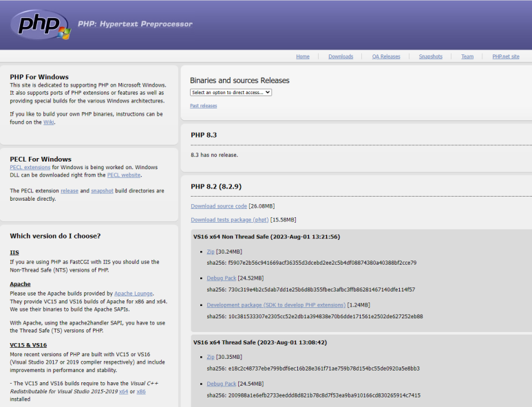Screen dimensions: 532x407
Task: Open Development package (SDK) link
Action: tap(276, 305)
